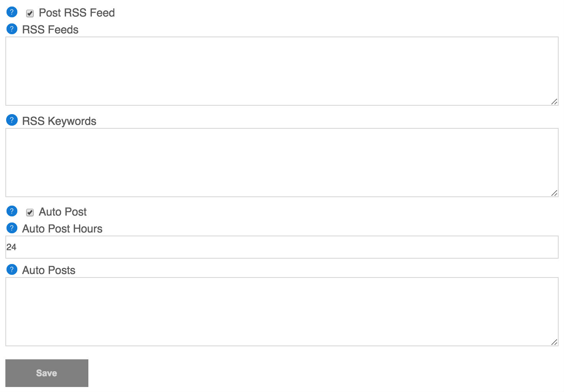
Task: Click the RSS Feeds field label
Action: tap(50, 30)
